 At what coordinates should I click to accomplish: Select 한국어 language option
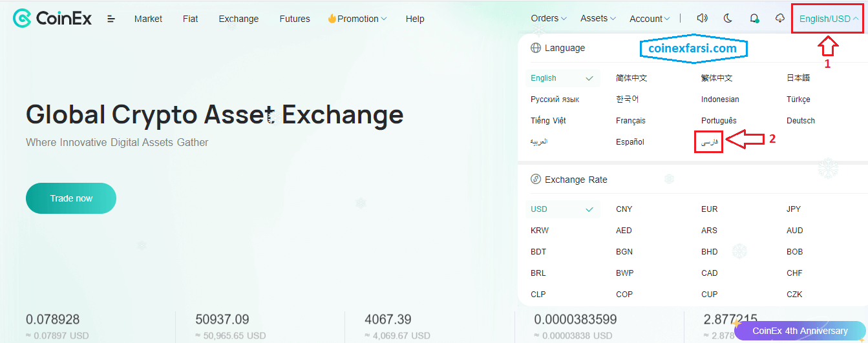(627, 99)
